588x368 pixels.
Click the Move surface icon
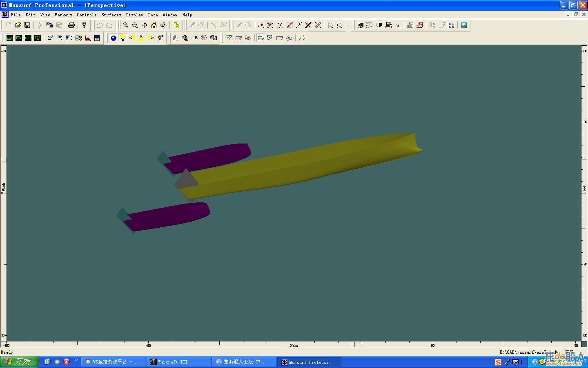click(176, 38)
